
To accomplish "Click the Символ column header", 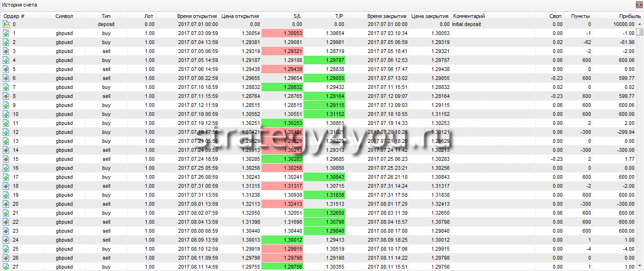I will [64, 16].
